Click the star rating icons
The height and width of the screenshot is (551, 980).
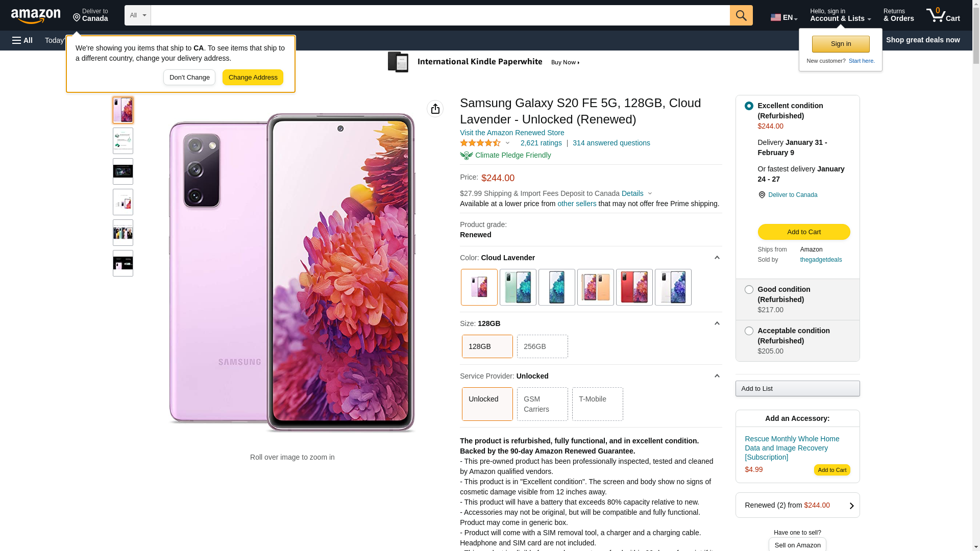(480, 143)
